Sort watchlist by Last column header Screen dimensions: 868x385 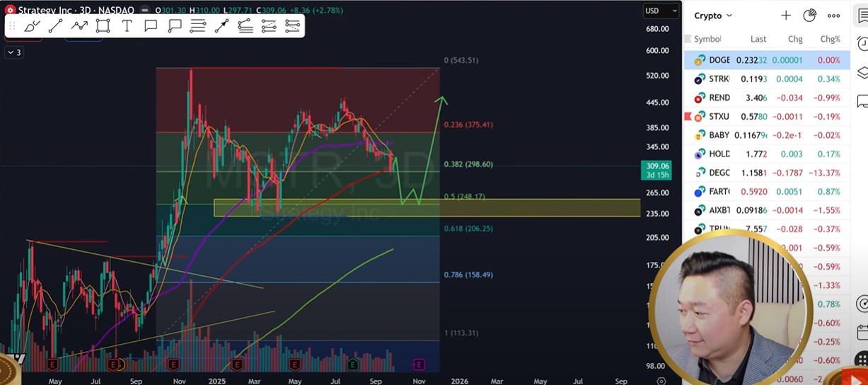click(x=758, y=40)
